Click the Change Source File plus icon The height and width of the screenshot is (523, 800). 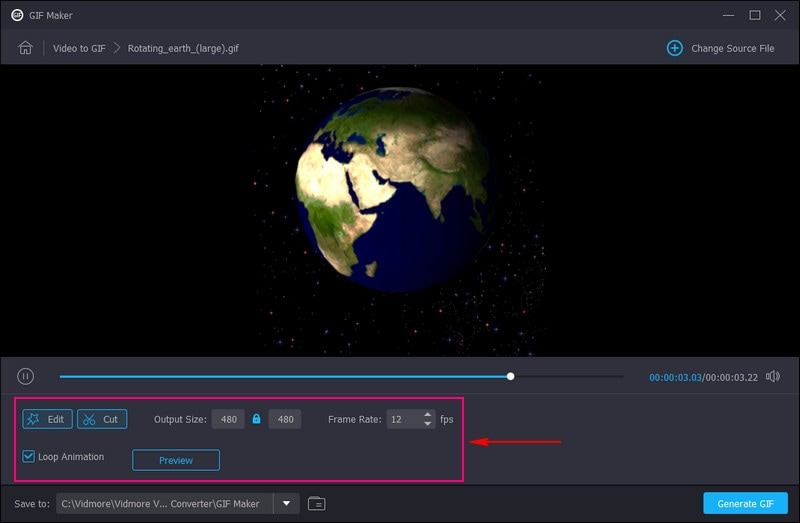click(674, 48)
